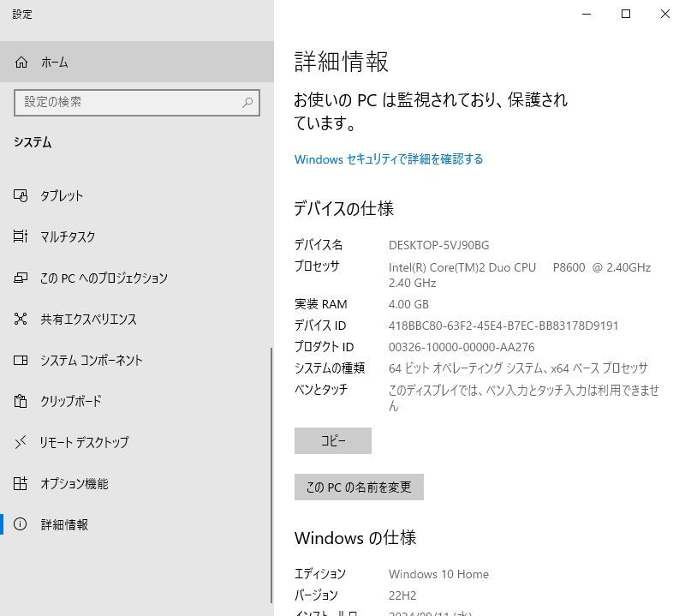Viewport: 685px width, 616px height.
Task: Open the ホーム menu entry label
Action: coord(55,63)
